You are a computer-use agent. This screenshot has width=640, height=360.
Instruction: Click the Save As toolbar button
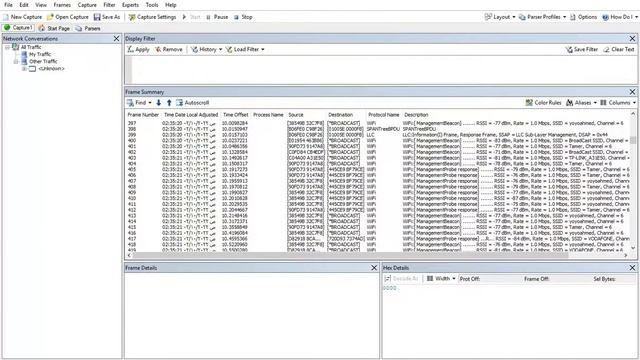coord(107,17)
